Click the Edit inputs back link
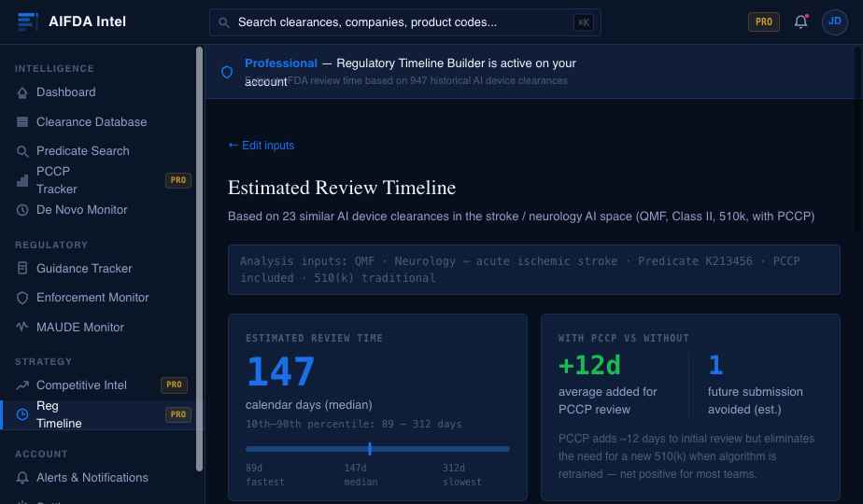 pos(262,146)
